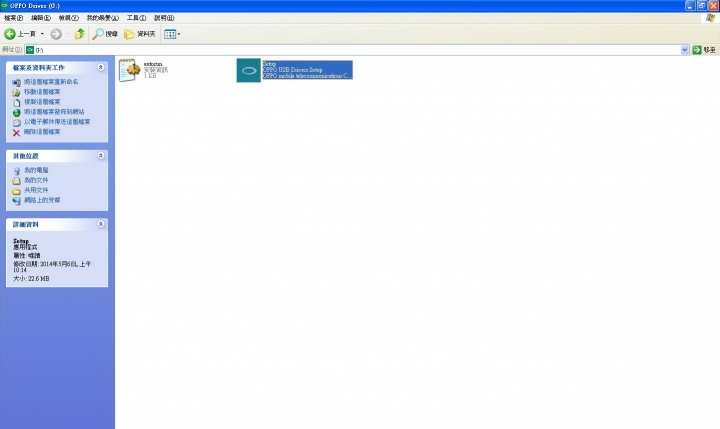This screenshot has height=429, width=720.
Task: Click the autorun file name text
Action: pos(153,64)
